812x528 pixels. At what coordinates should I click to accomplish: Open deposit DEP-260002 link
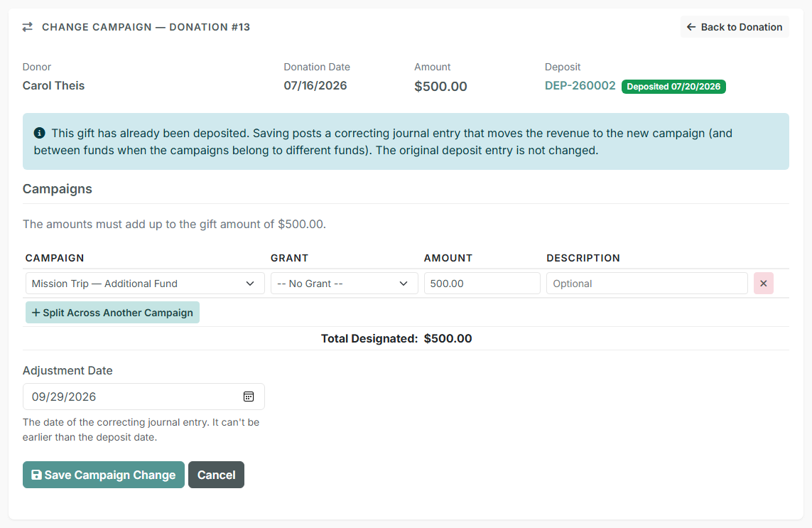coord(580,85)
